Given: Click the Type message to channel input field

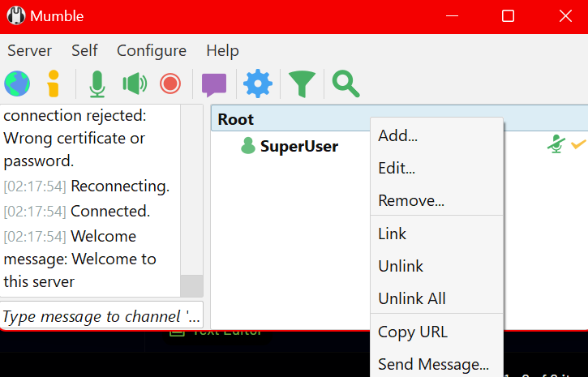Looking at the screenshot, I should click(x=101, y=316).
